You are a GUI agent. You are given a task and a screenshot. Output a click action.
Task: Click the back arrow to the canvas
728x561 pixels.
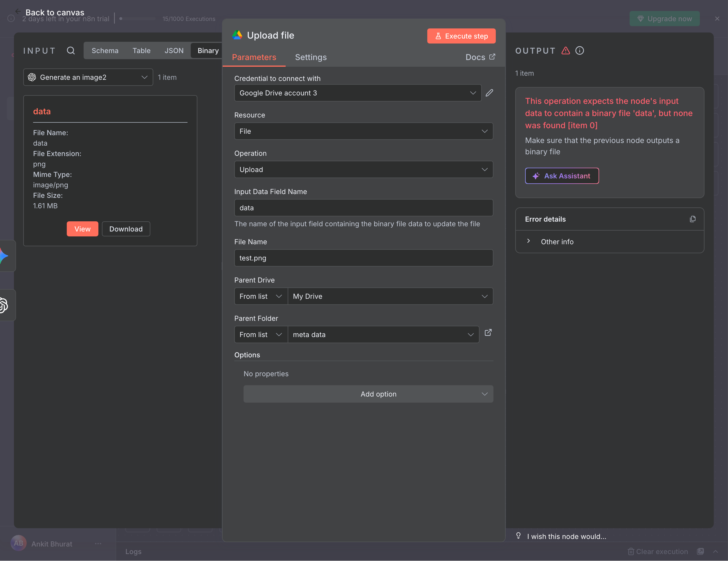point(18,12)
